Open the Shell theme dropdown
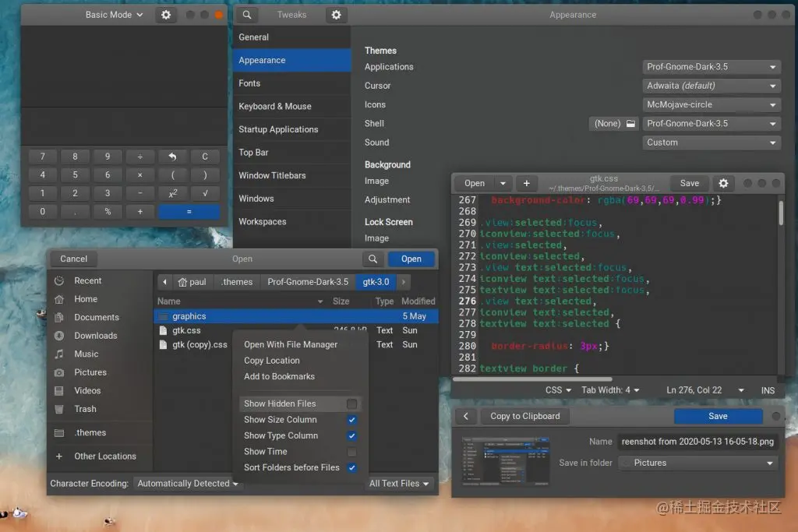Image resolution: width=798 pixels, height=532 pixels. (x=711, y=124)
